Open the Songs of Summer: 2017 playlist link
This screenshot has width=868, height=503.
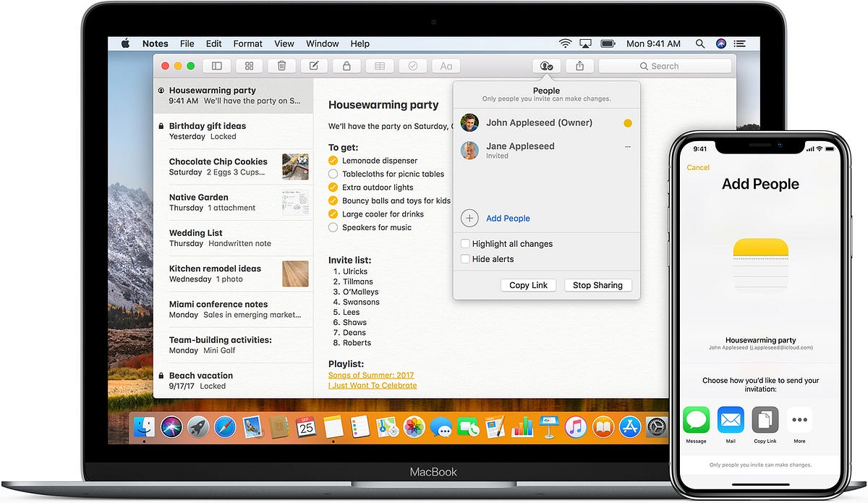(x=371, y=375)
